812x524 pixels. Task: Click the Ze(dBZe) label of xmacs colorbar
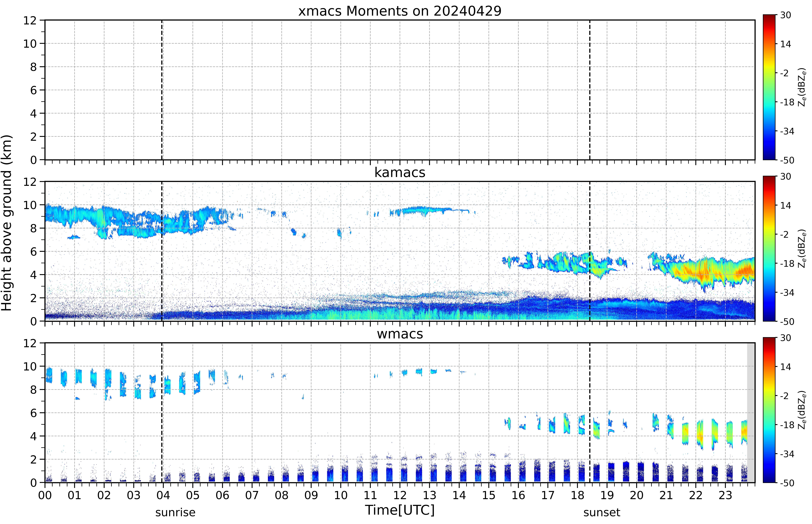click(x=802, y=87)
